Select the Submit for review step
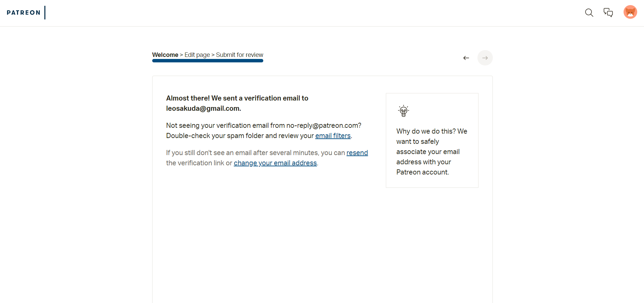This screenshot has width=644, height=303. click(239, 55)
